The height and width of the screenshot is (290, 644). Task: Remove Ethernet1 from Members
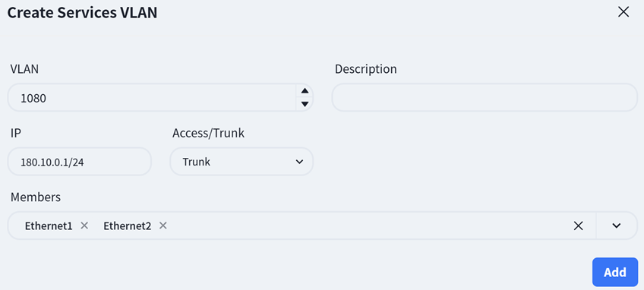pyautogui.click(x=84, y=225)
